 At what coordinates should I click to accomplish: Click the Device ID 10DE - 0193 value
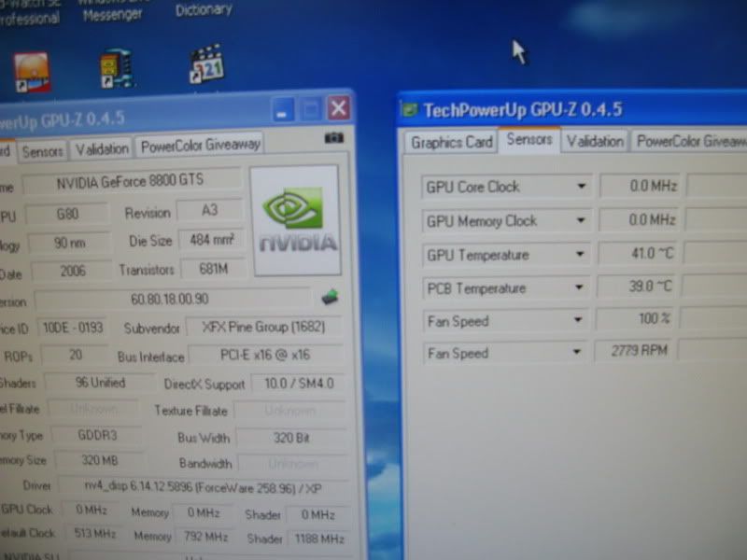pos(73,328)
